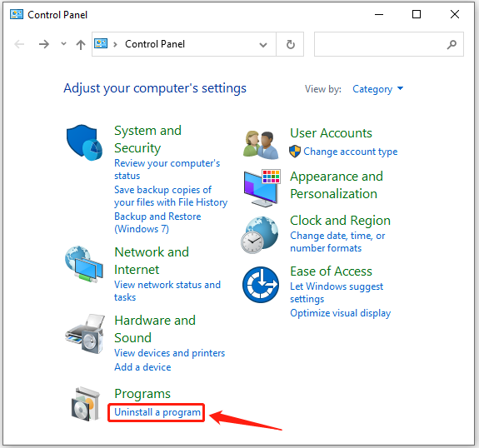Click the Appearance and Personalization monitor icon
The height and width of the screenshot is (448, 479).
(262, 188)
